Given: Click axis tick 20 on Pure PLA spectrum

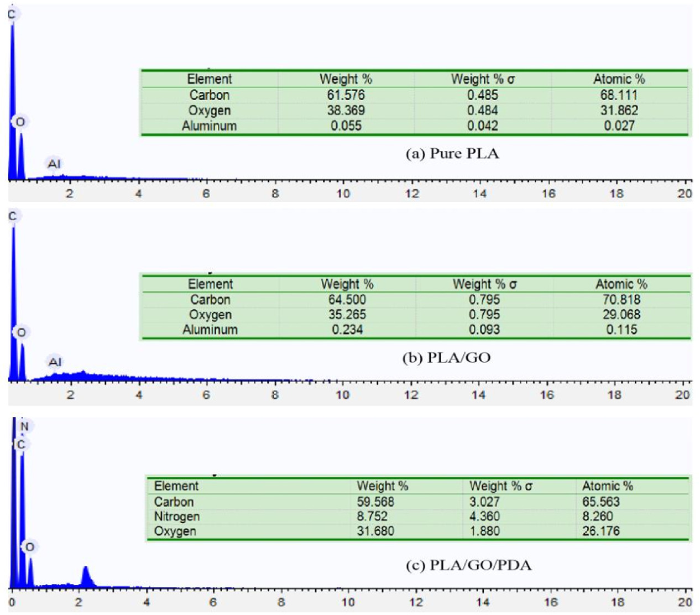Looking at the screenshot, I should click(685, 194).
